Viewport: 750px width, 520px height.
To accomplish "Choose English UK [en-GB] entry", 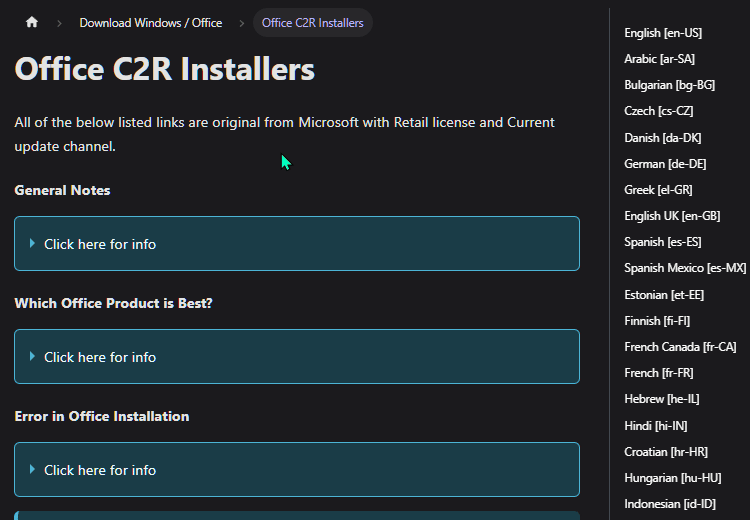I will 672,216.
